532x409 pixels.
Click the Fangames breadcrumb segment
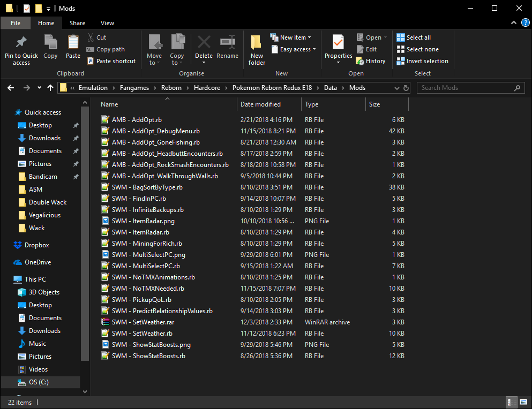click(134, 88)
